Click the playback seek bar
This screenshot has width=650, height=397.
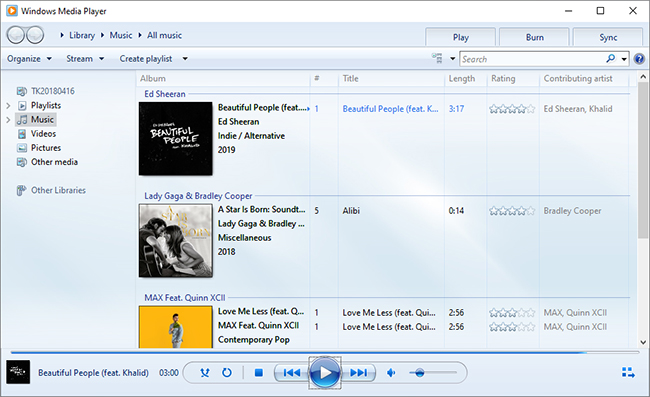(325, 352)
